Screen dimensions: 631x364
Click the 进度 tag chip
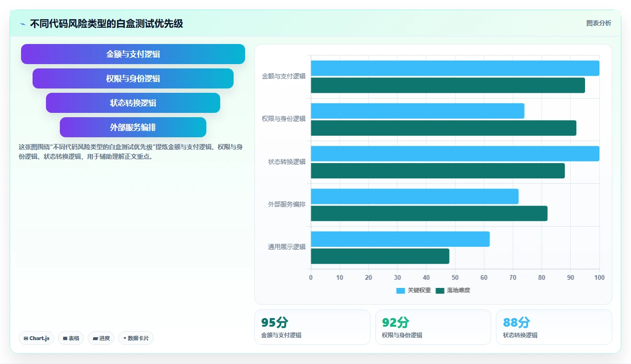[101, 338]
